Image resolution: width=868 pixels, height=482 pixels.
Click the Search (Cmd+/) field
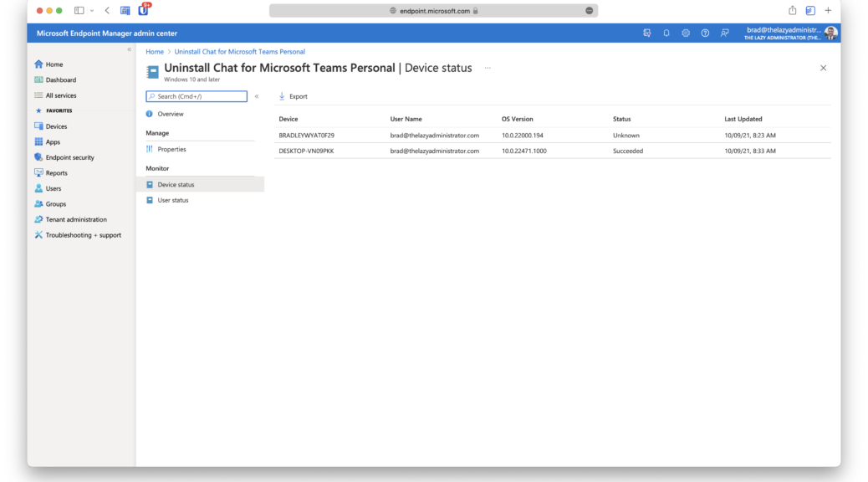tap(197, 96)
